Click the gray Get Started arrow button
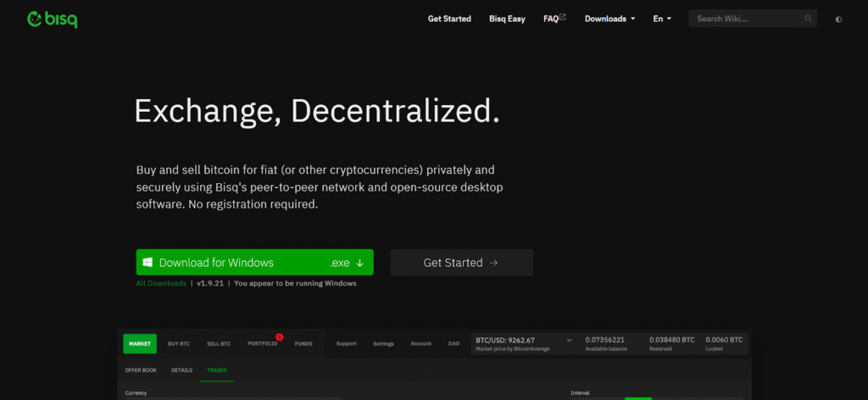 [461, 263]
